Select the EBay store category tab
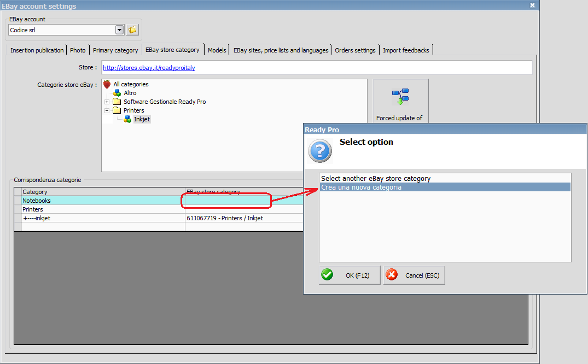Screen dimensions: 588x364 pyautogui.click(x=172, y=50)
